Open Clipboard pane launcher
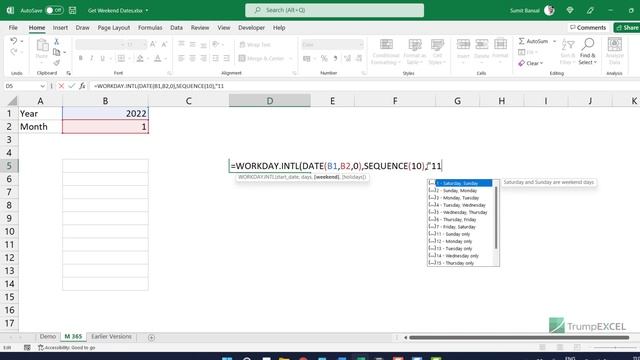The height and width of the screenshot is (360, 640). (x=69, y=73)
